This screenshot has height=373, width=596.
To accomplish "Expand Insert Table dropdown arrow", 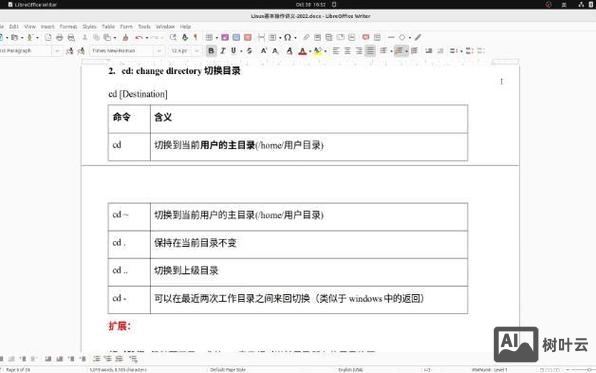I will click(x=217, y=38).
